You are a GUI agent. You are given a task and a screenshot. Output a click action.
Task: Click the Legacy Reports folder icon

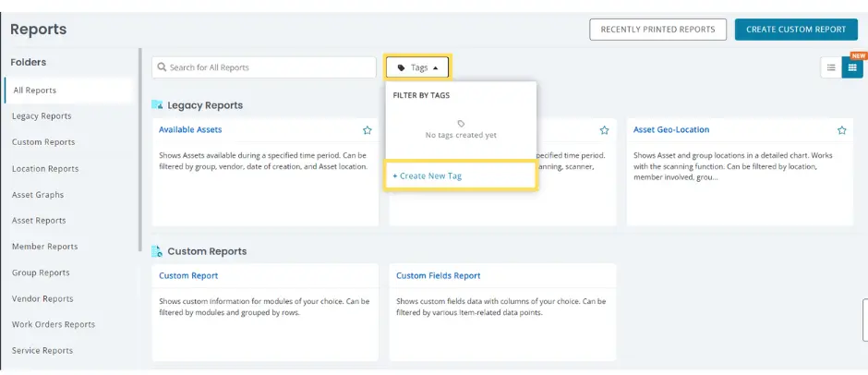coord(158,105)
